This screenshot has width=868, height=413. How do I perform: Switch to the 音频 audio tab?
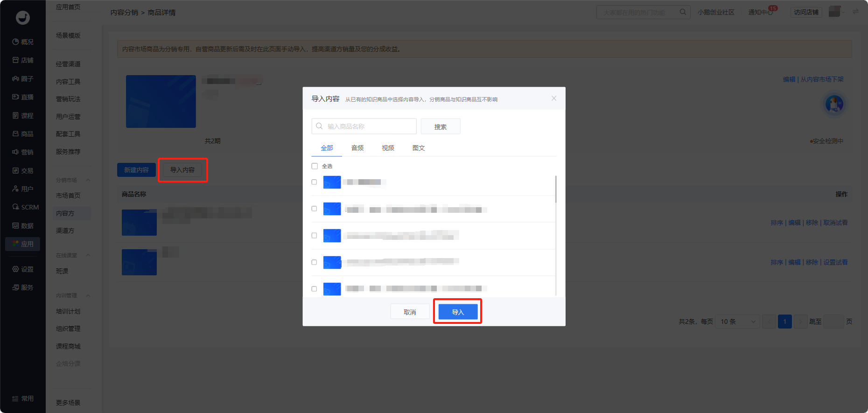pyautogui.click(x=357, y=148)
